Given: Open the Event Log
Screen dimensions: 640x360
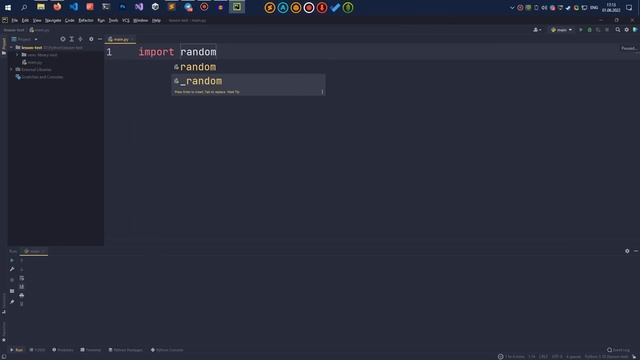Looking at the screenshot, I should pyautogui.click(x=618, y=350).
